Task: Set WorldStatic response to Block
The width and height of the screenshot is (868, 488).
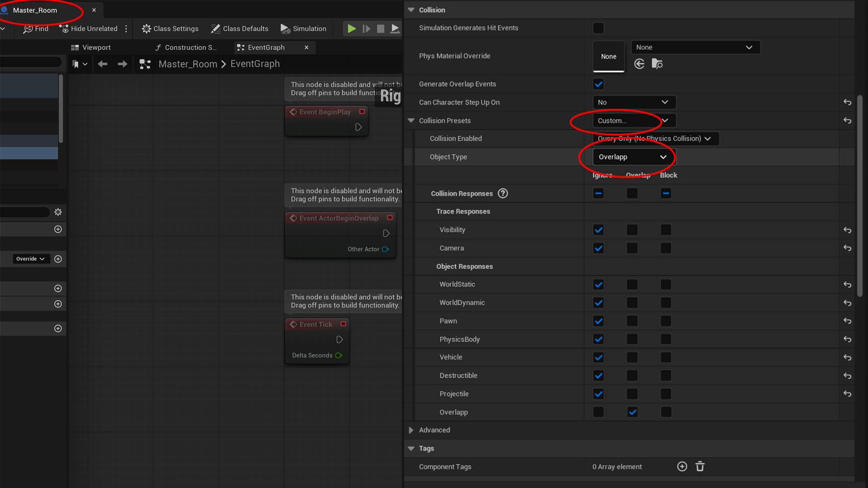Action: coord(665,285)
